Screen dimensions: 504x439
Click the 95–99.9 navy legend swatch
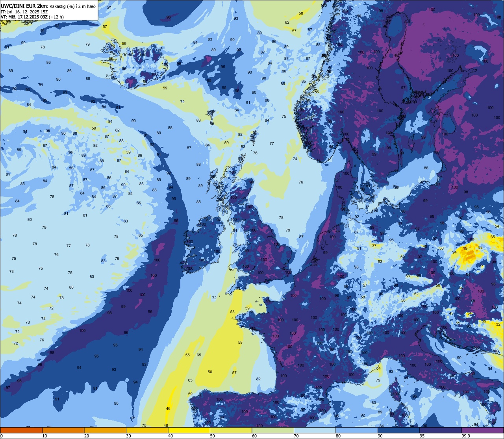(x=441, y=430)
